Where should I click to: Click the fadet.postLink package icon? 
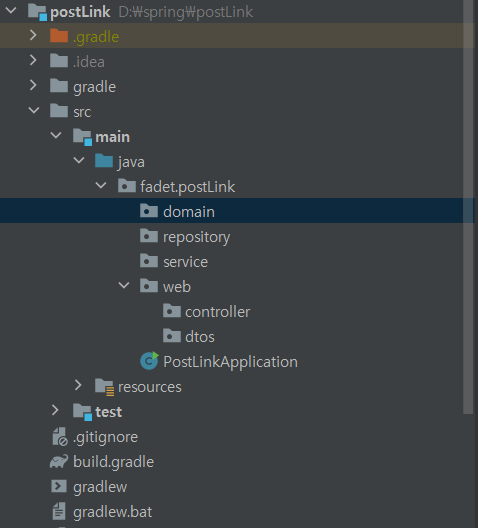click(127, 186)
